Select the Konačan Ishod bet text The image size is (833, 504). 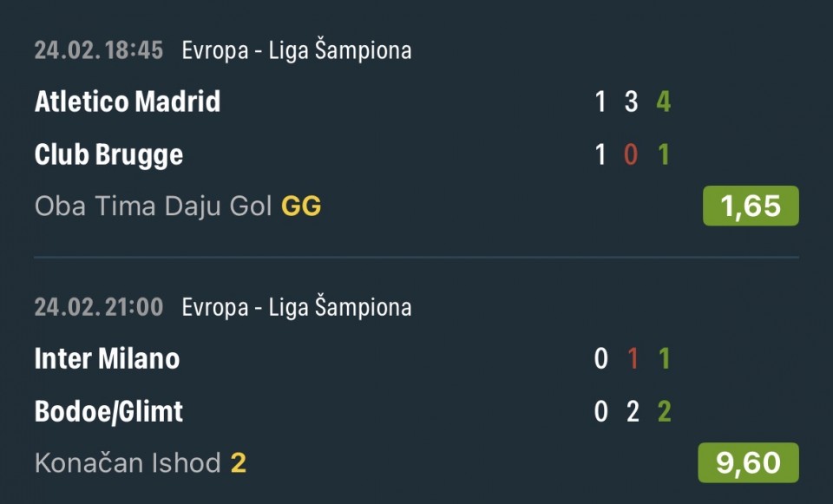coord(128,463)
